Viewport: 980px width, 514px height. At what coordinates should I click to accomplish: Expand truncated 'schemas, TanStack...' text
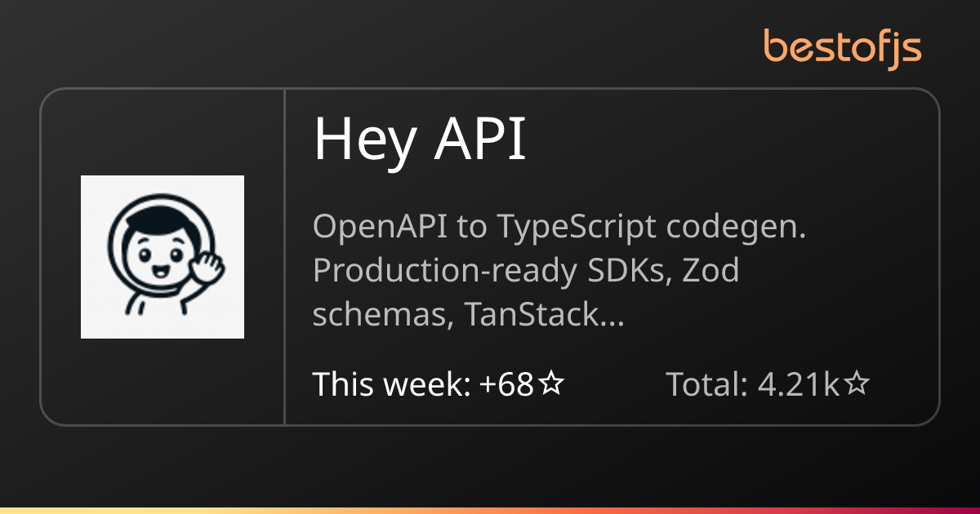coord(469,316)
